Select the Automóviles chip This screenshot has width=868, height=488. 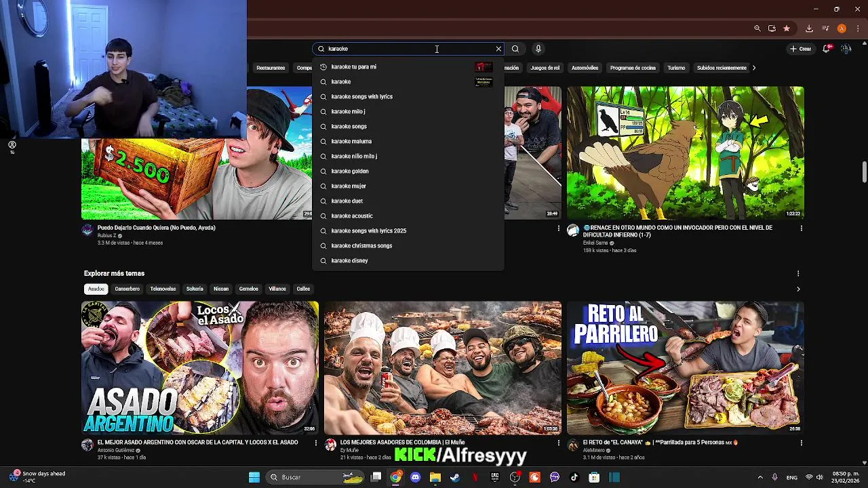pyautogui.click(x=585, y=68)
